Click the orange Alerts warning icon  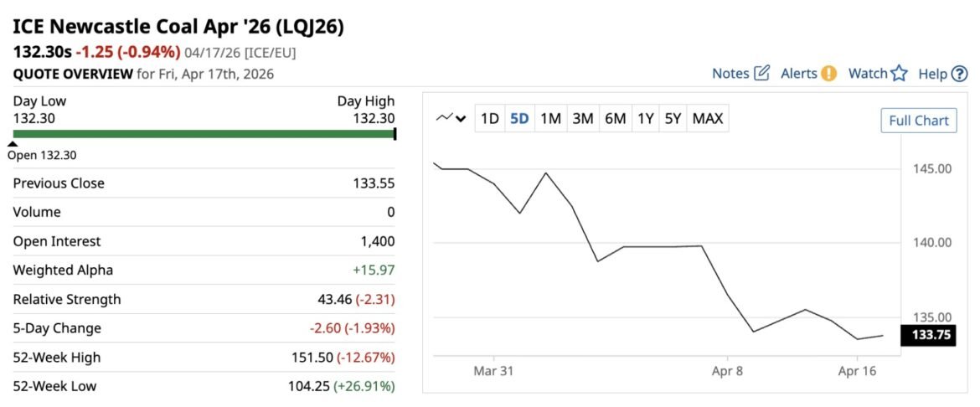[x=828, y=73]
